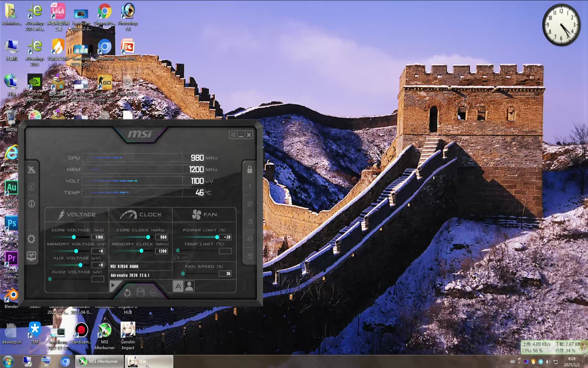Click the Core Clock slider handle
The width and height of the screenshot is (588, 368).
click(x=148, y=237)
